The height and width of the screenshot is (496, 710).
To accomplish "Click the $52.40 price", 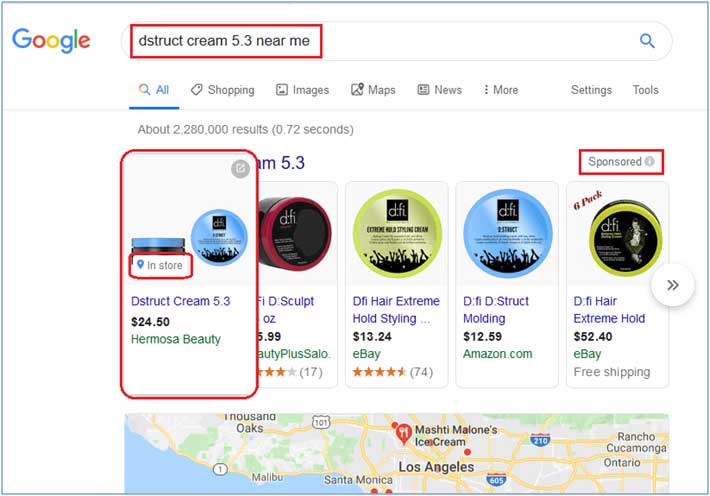I will [593, 337].
